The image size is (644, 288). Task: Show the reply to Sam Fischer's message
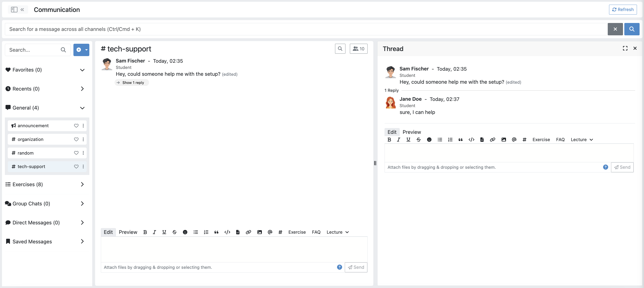(x=132, y=82)
